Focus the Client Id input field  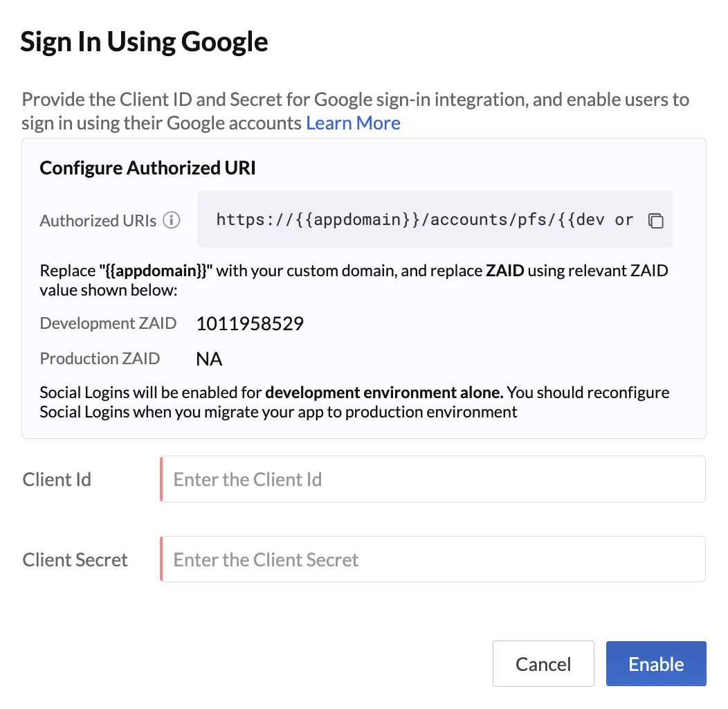coord(433,479)
